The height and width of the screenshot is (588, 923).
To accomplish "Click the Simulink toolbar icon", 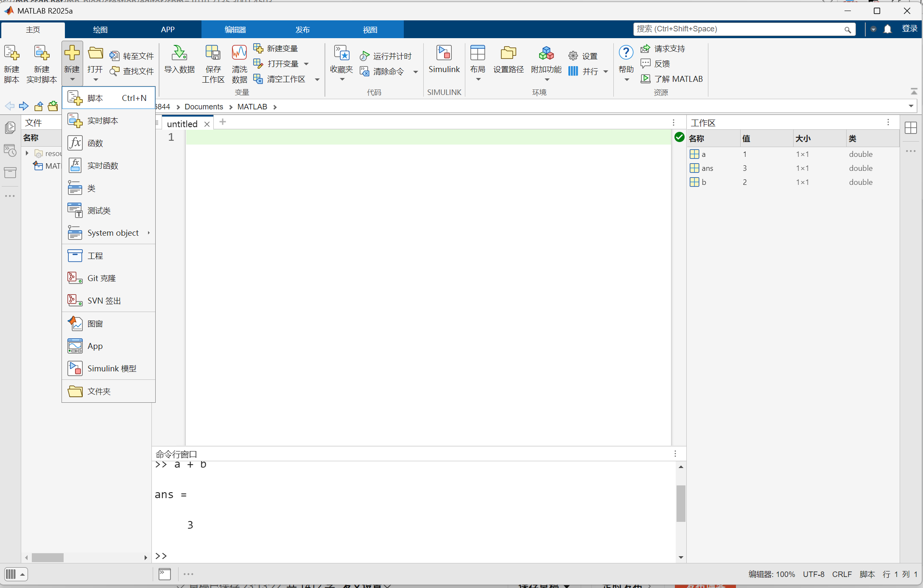I will coord(444,54).
